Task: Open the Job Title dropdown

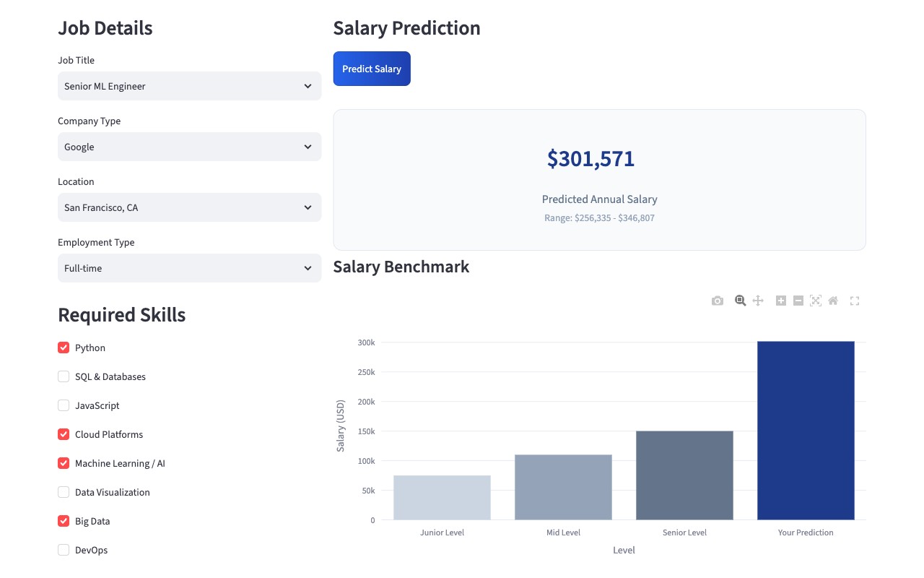Action: tap(189, 86)
